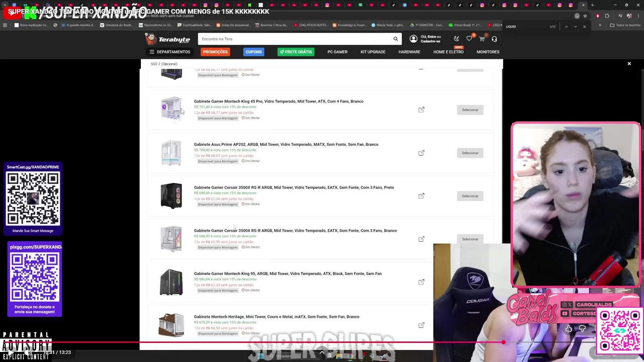Click the Corsair 3500X RS-R ARGB Preto title

[x=294, y=188]
